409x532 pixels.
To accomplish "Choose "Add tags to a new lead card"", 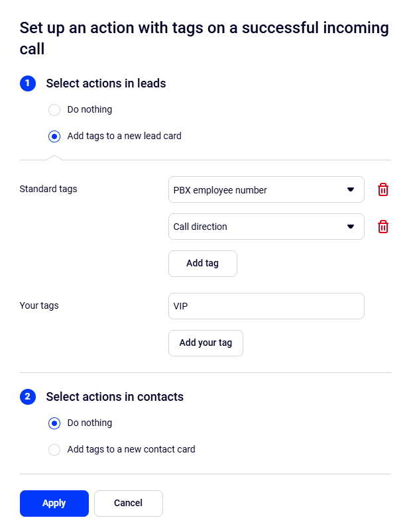I will click(55, 136).
